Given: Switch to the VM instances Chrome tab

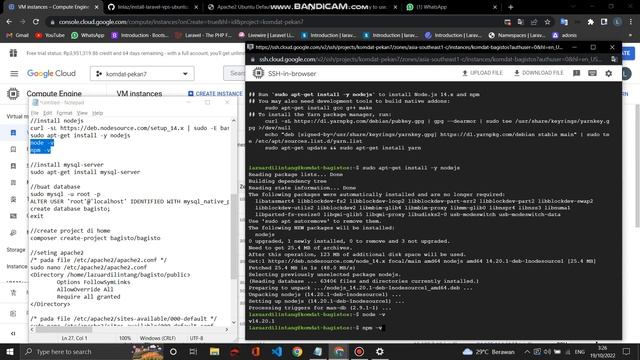Looking at the screenshot, I should click(x=53, y=7).
